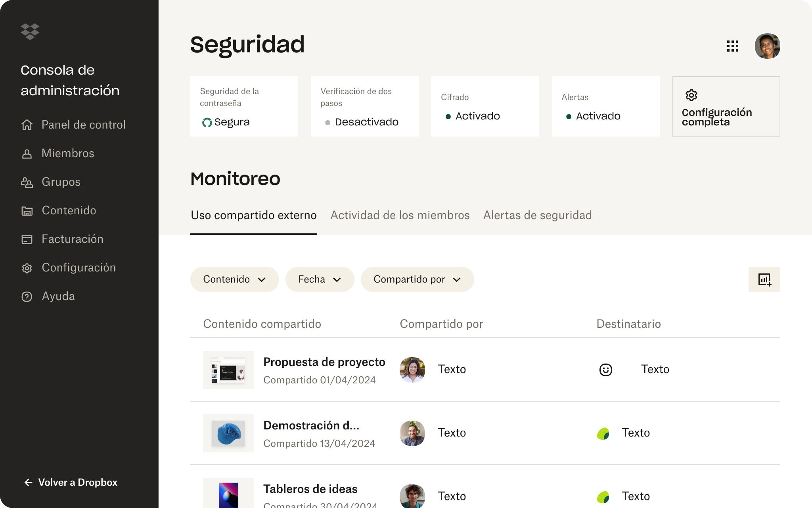Click the Miembros person icon

click(x=27, y=154)
